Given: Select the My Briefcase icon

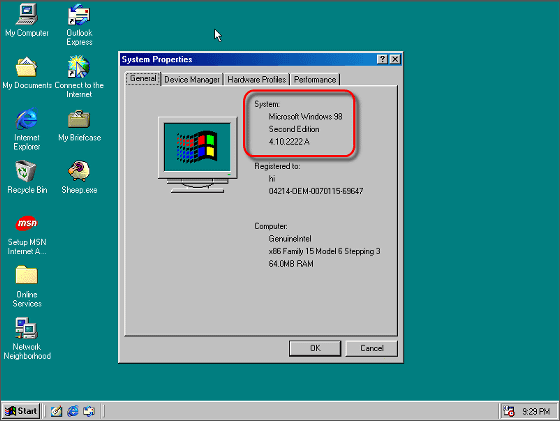Looking at the screenshot, I should 79,126.
